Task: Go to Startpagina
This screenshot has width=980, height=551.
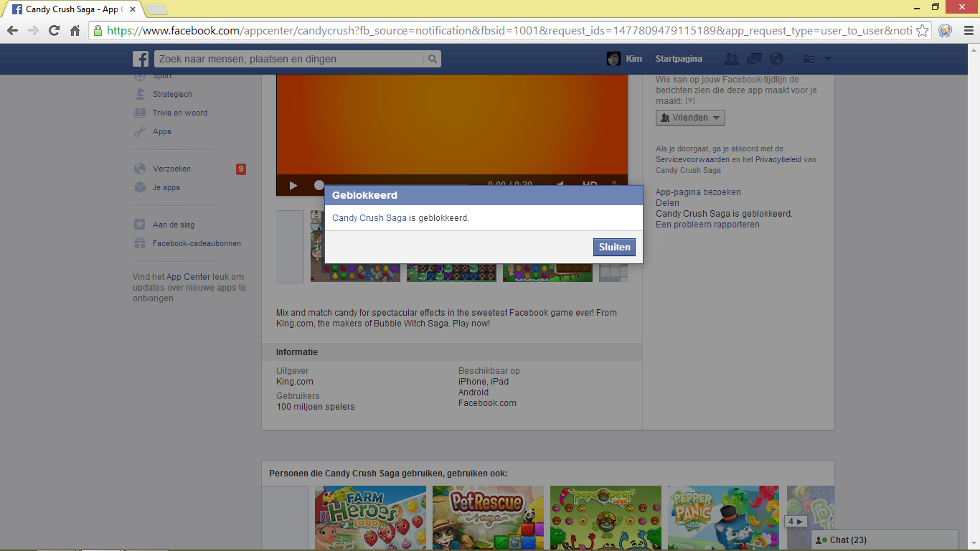Action: [679, 59]
